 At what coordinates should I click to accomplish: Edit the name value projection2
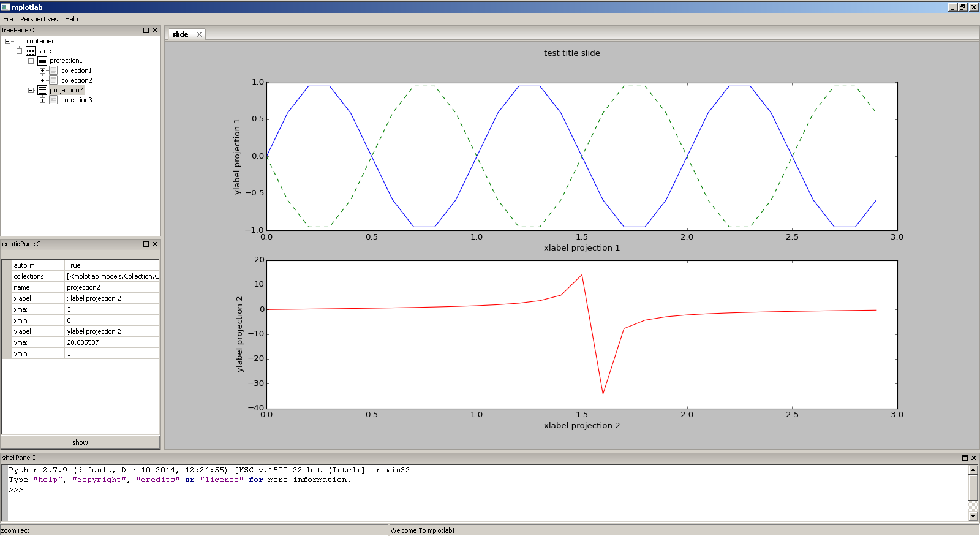coord(112,287)
